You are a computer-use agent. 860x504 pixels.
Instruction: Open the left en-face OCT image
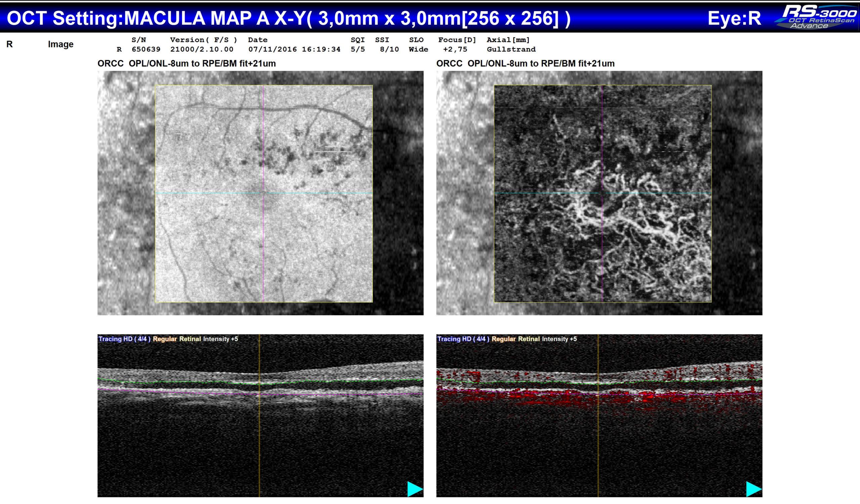(x=260, y=193)
